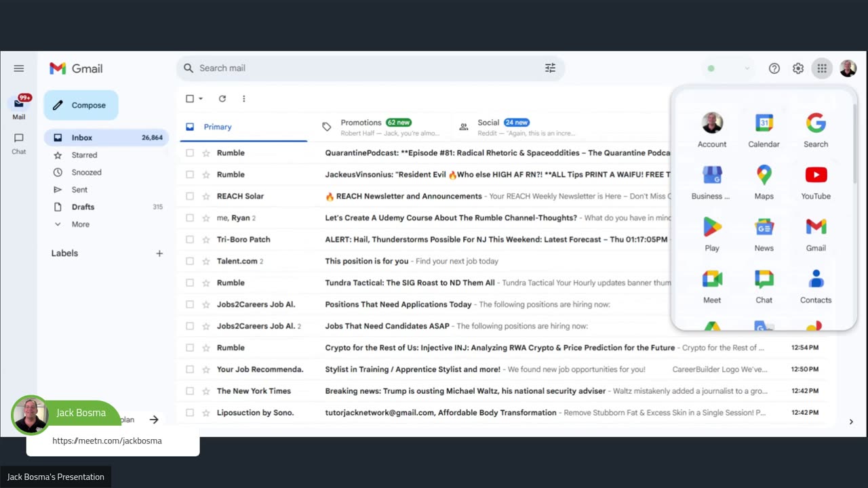Select the QuarantinePodcast Rumble email checkbox
Screen dimensions: 868x488
coord(190,153)
